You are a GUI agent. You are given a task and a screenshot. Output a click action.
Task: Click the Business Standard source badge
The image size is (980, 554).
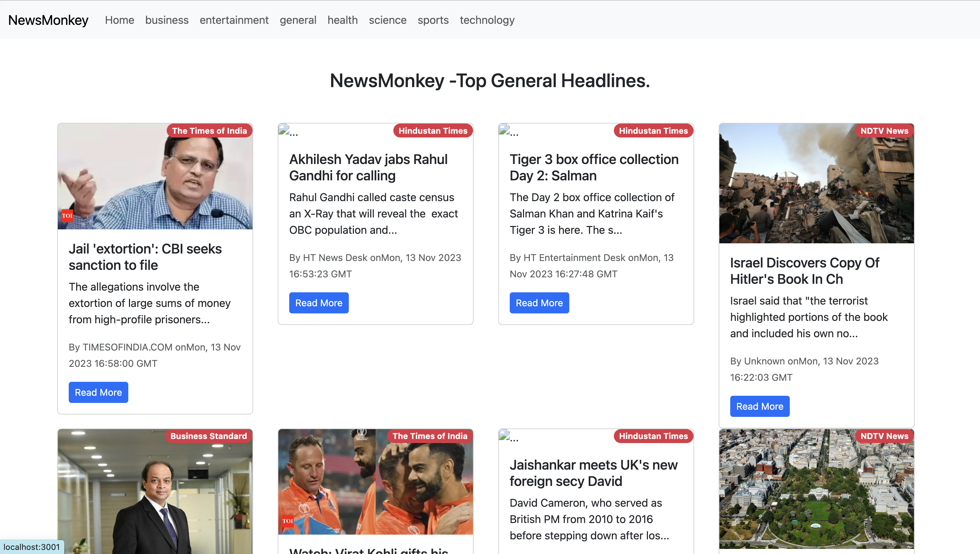point(209,436)
